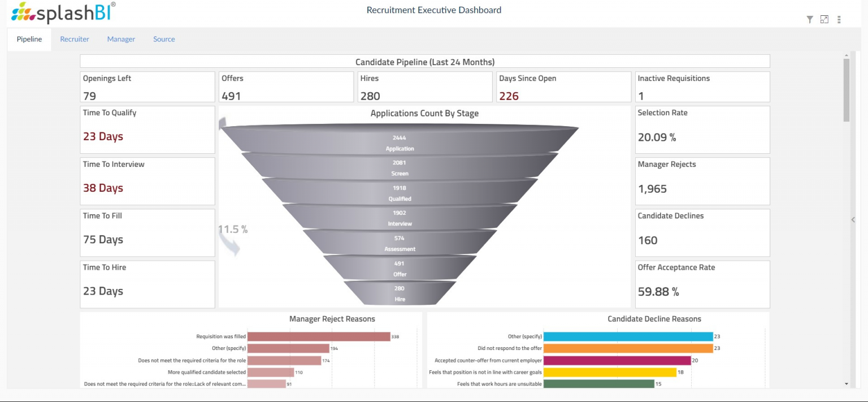868x402 pixels.
Task: Click the Offer stage in the funnel
Action: (x=400, y=267)
